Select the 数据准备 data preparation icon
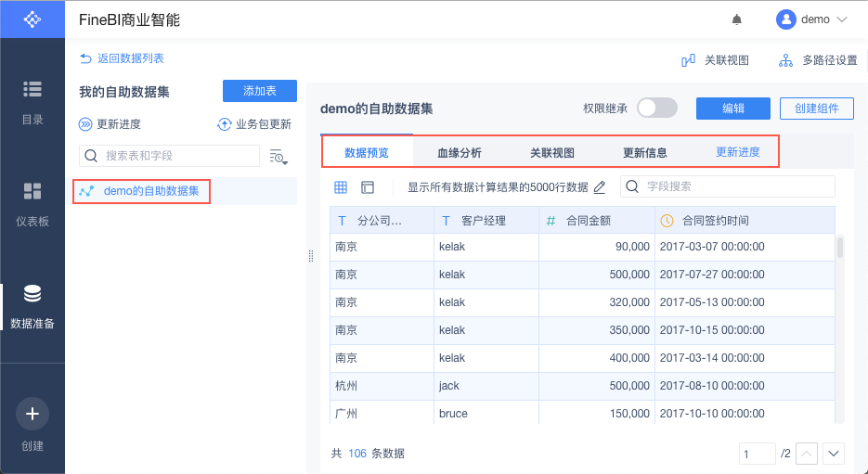 tap(32, 294)
